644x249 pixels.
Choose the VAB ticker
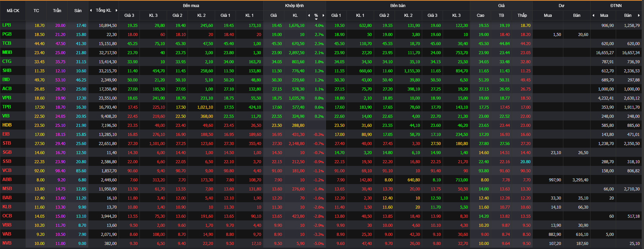(7, 234)
